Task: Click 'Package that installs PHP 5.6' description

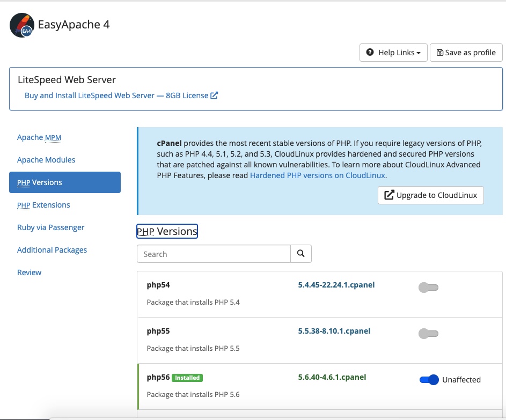Action: click(x=193, y=394)
